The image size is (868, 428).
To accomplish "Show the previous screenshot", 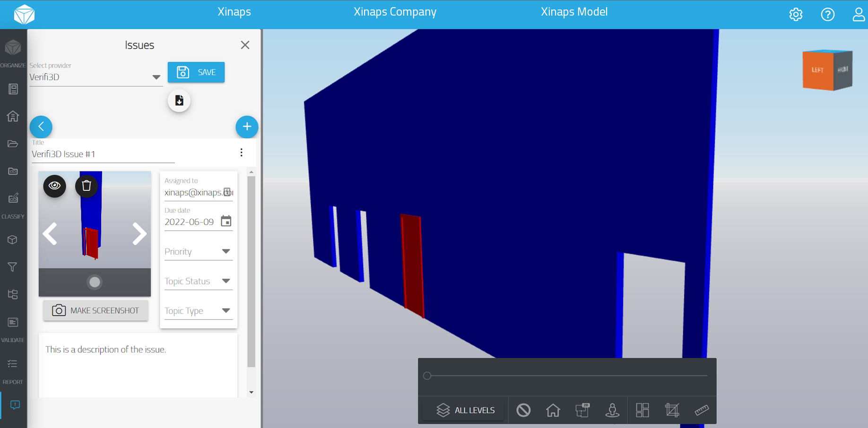I will click(x=50, y=233).
